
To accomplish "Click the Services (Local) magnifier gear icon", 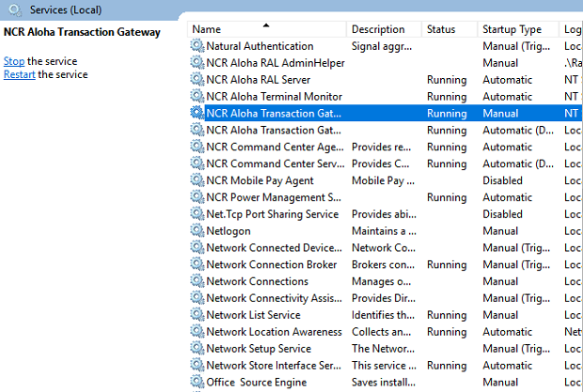I will click(15, 9).
